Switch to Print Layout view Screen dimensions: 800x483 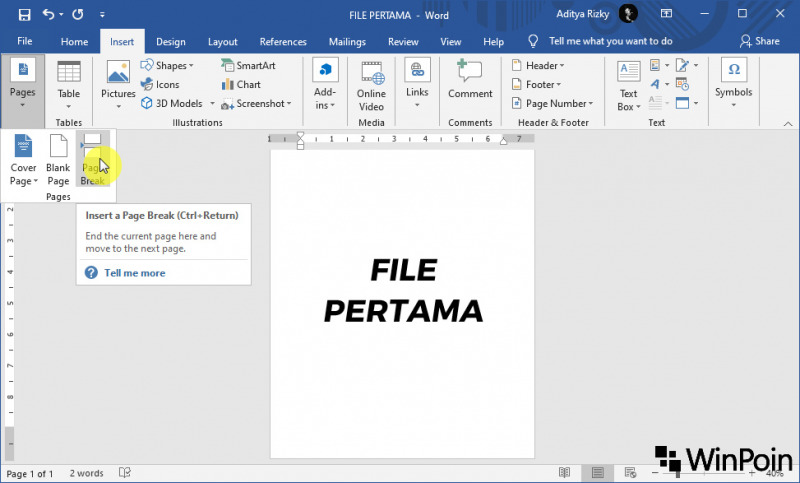[x=597, y=473]
